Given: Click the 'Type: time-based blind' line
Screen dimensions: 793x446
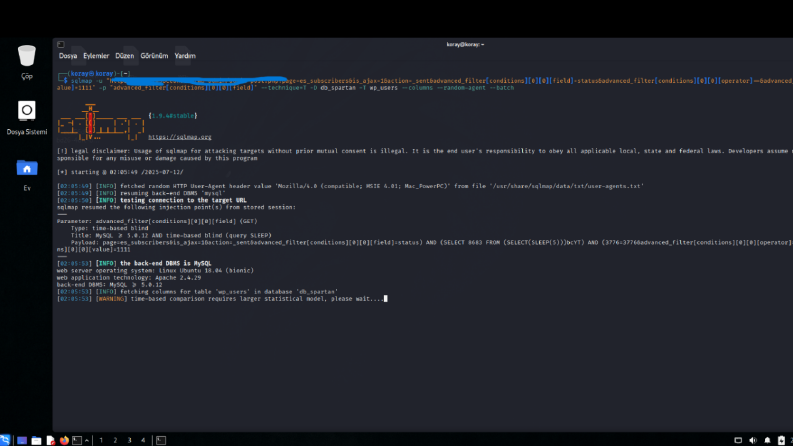Looking at the screenshot, I should (x=109, y=228).
